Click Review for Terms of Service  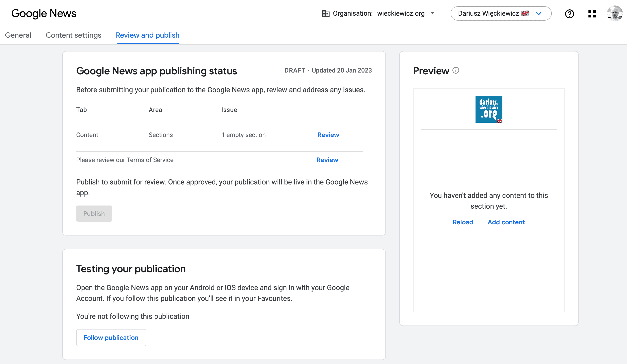[327, 160]
